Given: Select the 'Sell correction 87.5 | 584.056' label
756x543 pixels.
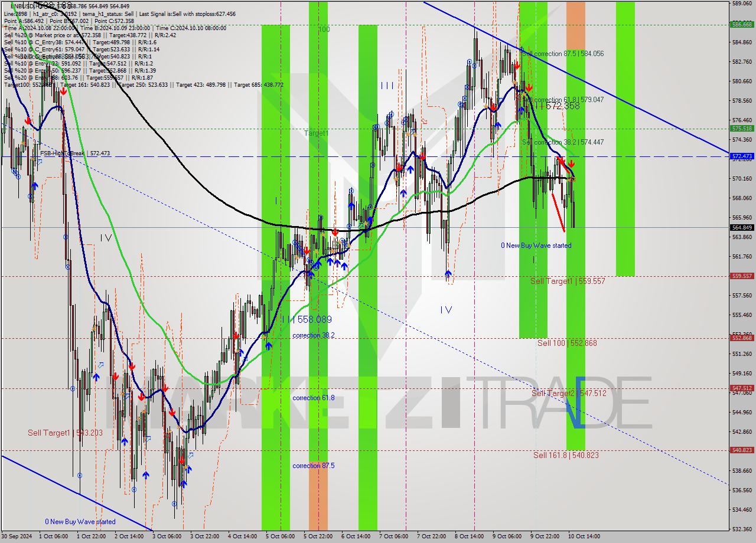Looking at the screenshot, I should [x=563, y=54].
